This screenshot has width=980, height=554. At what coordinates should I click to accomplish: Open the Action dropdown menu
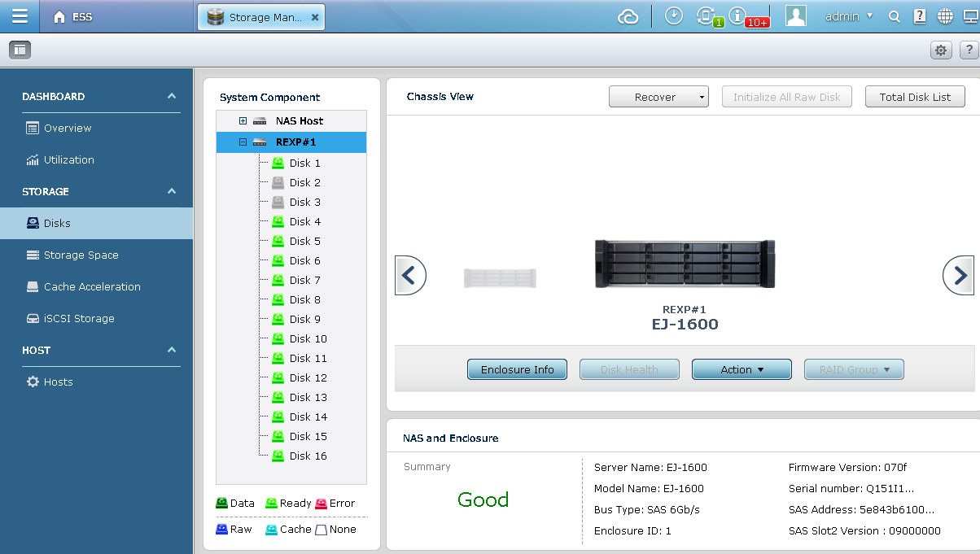[x=742, y=369]
